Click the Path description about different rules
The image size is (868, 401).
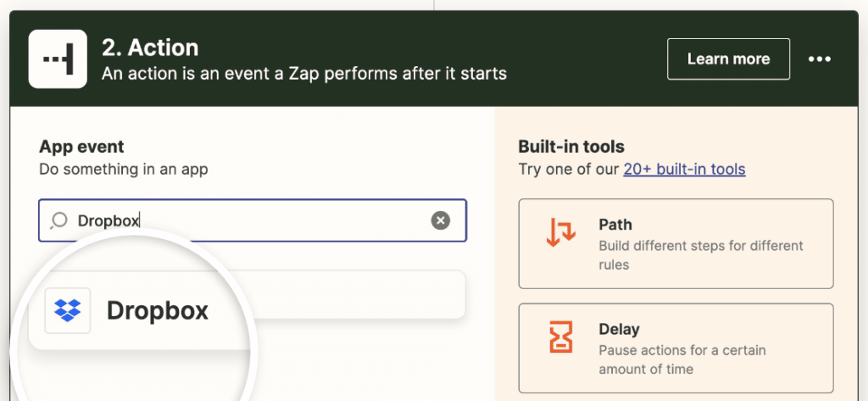[700, 255]
